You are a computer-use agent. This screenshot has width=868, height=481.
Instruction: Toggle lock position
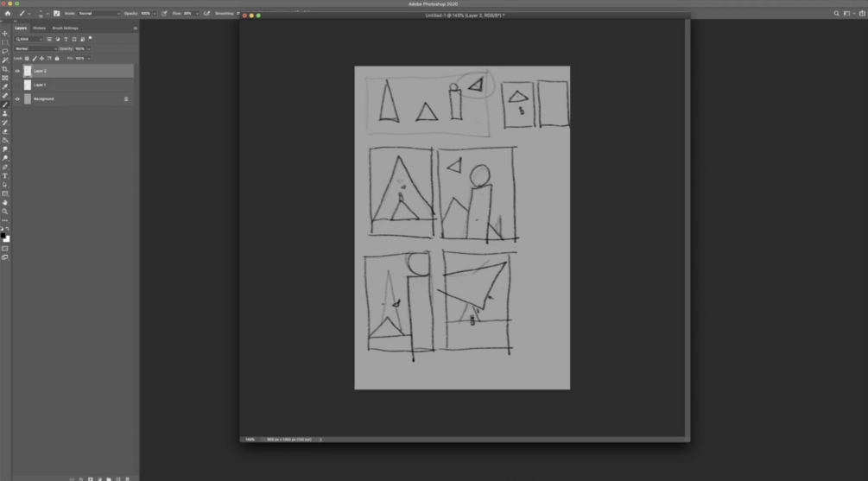41,58
